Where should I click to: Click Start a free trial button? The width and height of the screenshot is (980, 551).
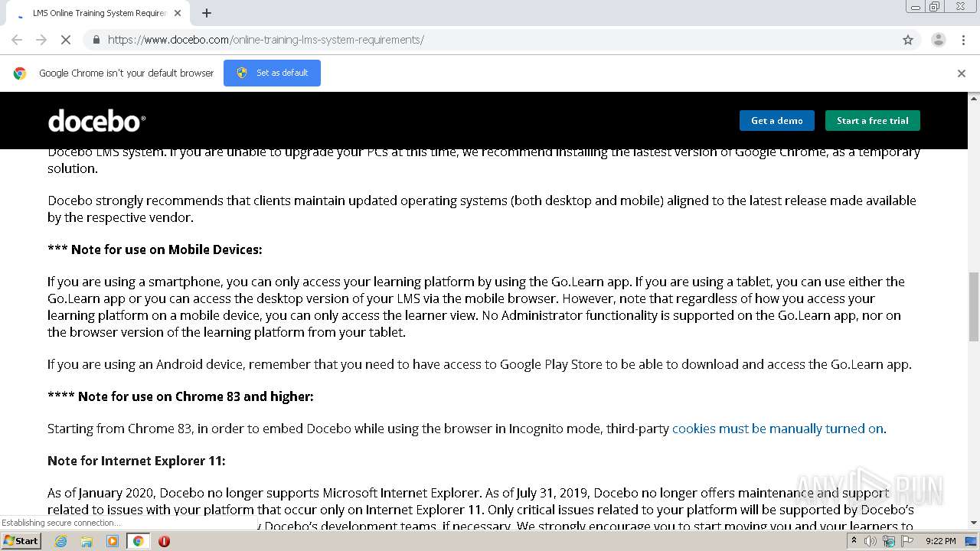coord(873,120)
